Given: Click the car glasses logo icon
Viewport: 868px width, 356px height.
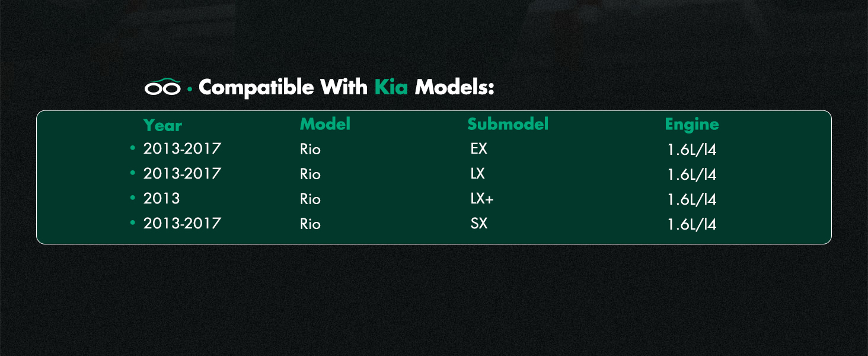Looking at the screenshot, I should click(x=162, y=87).
